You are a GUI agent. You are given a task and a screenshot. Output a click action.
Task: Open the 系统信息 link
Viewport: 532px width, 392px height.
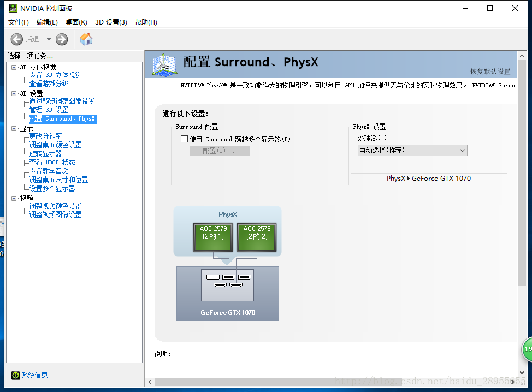point(35,375)
